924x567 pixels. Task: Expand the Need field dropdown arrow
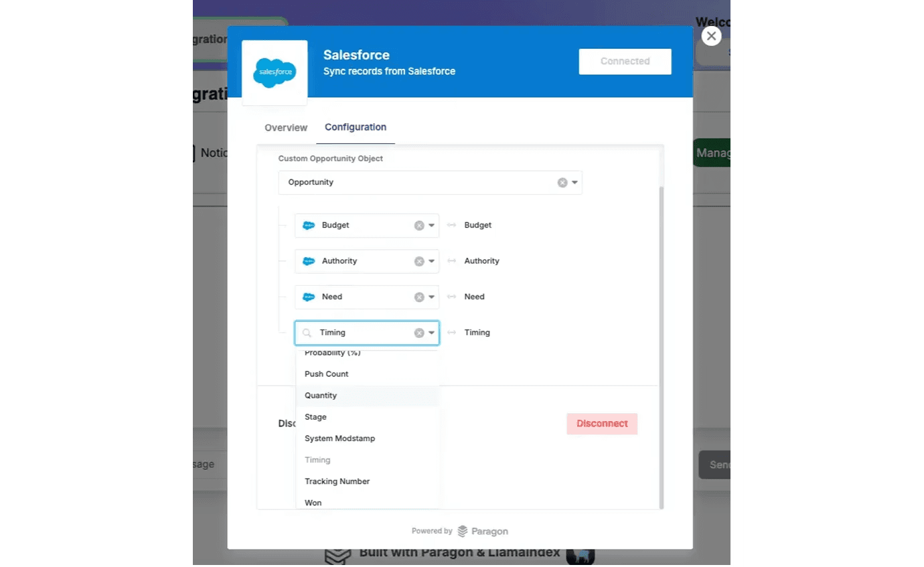coord(432,297)
